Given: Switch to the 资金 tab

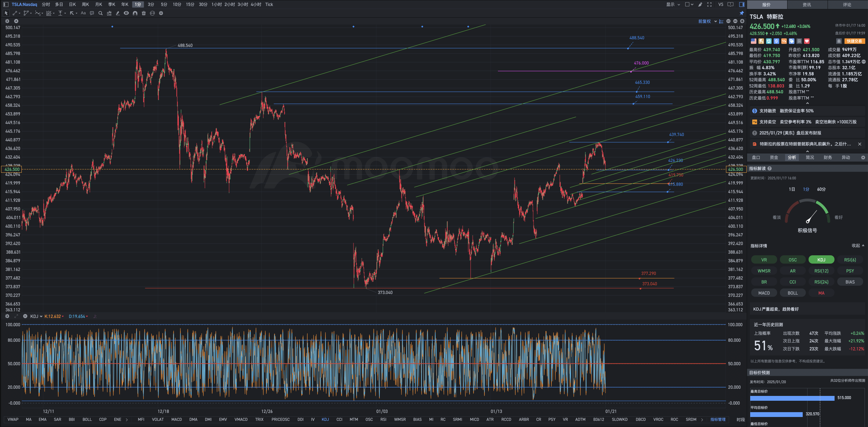Looking at the screenshot, I should [x=774, y=158].
